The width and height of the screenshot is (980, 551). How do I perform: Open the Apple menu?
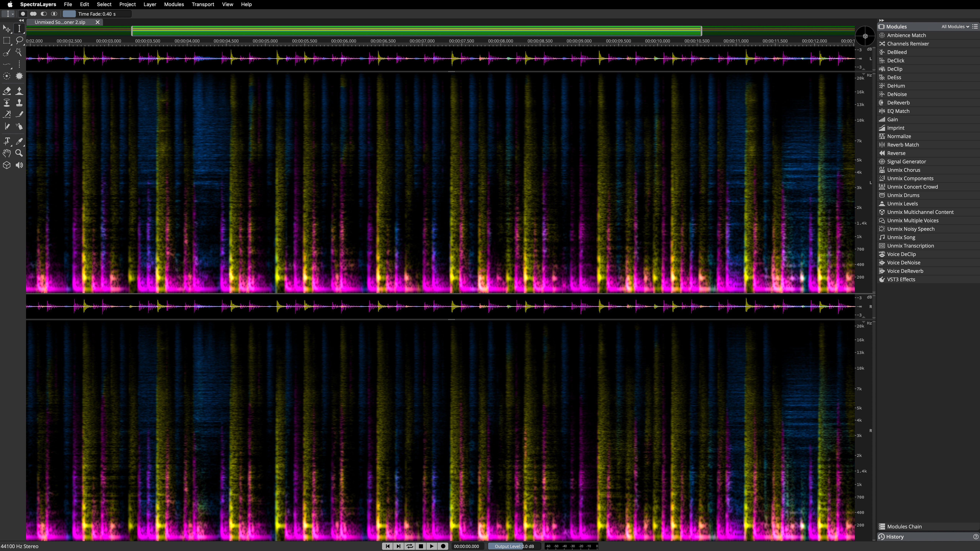(10, 4)
